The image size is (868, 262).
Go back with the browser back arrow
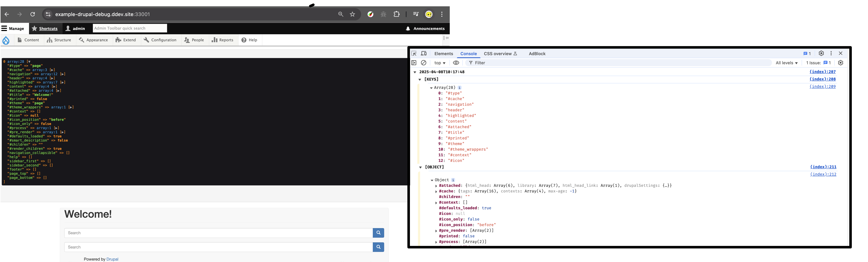point(7,14)
